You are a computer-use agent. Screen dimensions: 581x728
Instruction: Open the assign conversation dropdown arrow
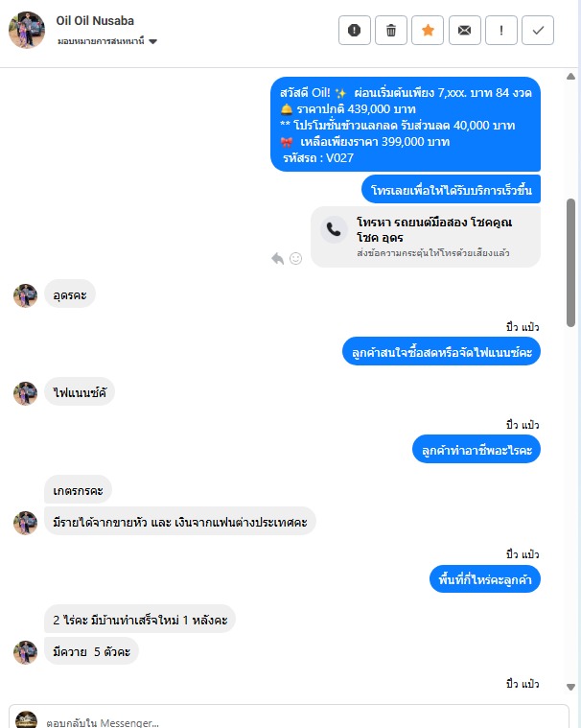point(152,41)
